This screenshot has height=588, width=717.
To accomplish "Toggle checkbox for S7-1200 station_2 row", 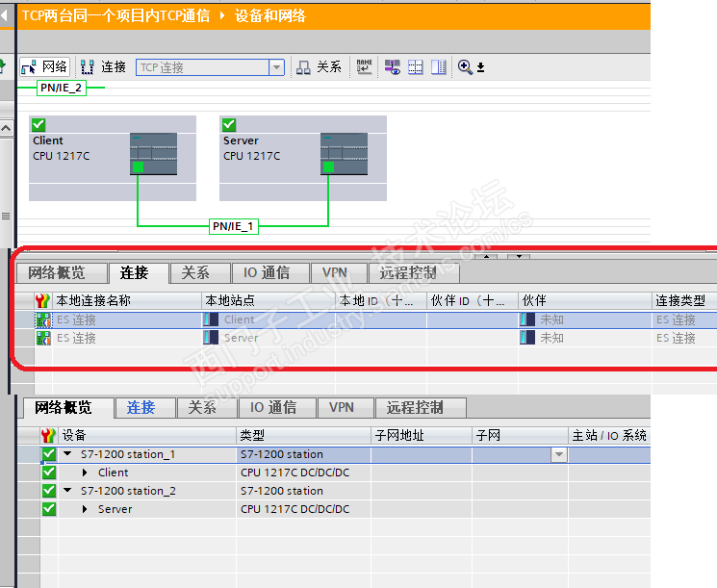I will (48, 491).
